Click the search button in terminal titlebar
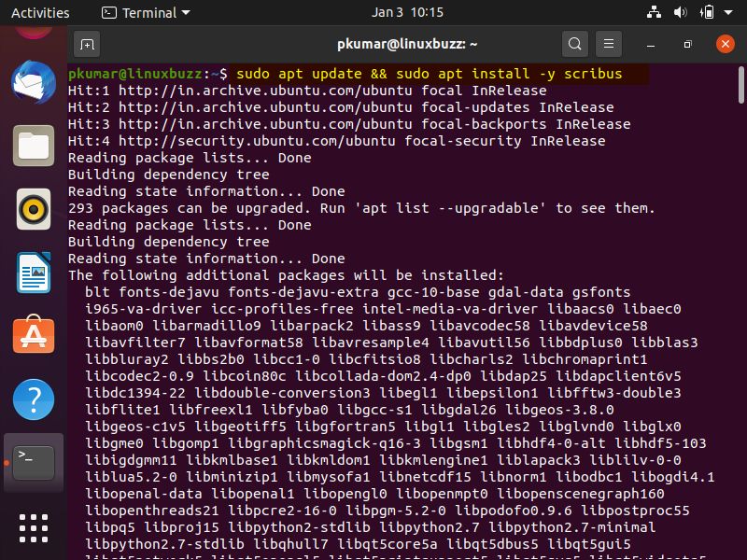The height and width of the screenshot is (560, 747). click(x=574, y=43)
